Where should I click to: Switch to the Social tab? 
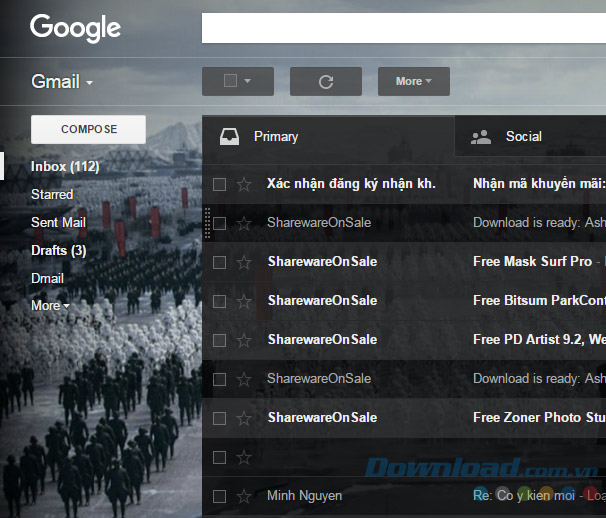[530, 136]
